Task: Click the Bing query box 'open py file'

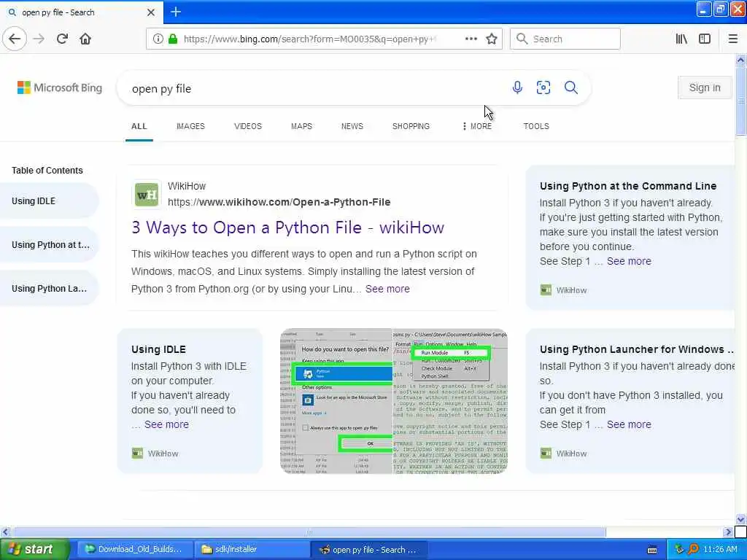Action: (314, 88)
